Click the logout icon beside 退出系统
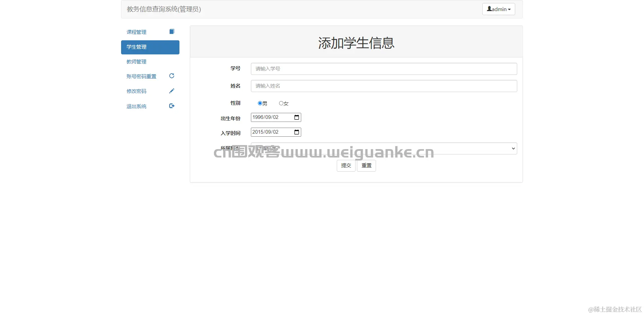 (x=172, y=106)
